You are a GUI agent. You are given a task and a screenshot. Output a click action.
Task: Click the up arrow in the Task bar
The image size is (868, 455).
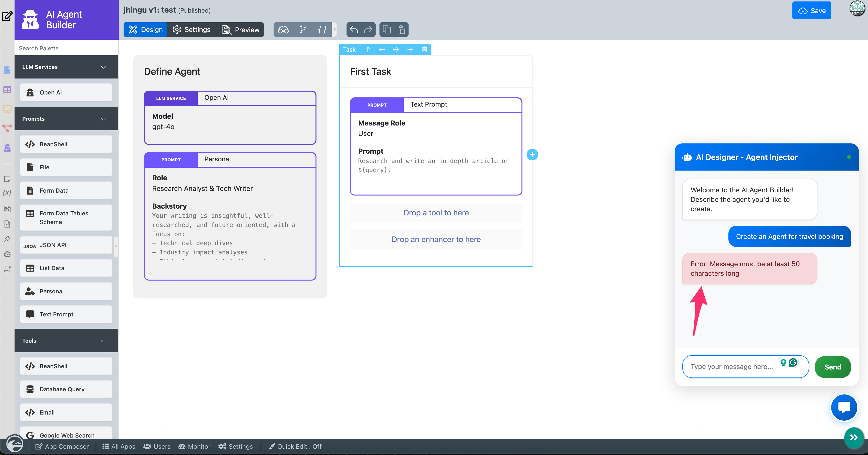coord(367,49)
